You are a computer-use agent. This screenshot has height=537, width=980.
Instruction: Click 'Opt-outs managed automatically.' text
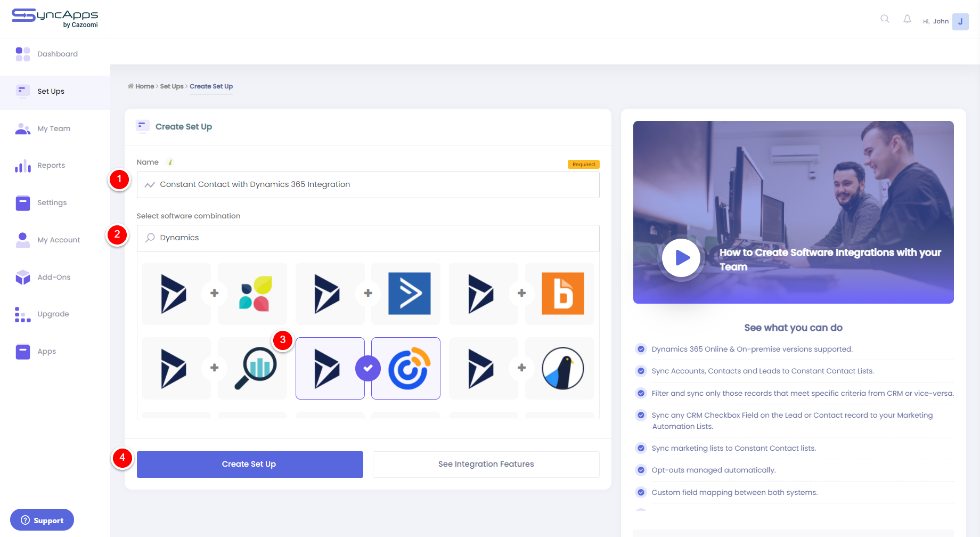tap(714, 470)
